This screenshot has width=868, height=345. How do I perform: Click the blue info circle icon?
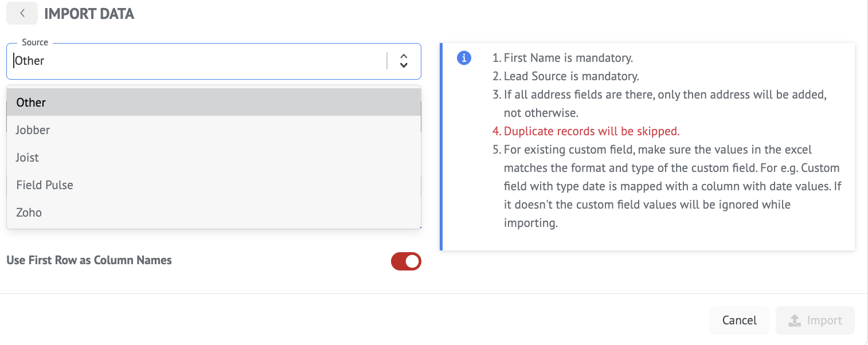point(464,58)
